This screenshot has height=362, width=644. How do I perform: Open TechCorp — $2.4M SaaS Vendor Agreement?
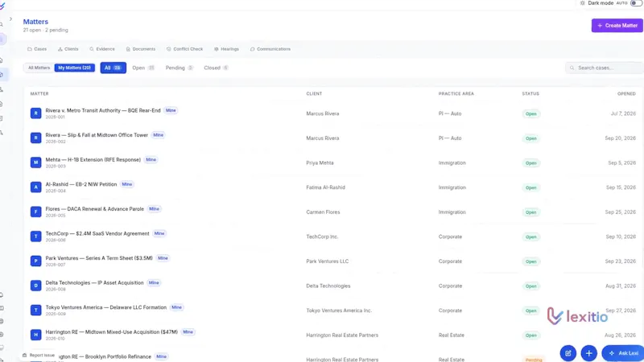[x=97, y=233]
